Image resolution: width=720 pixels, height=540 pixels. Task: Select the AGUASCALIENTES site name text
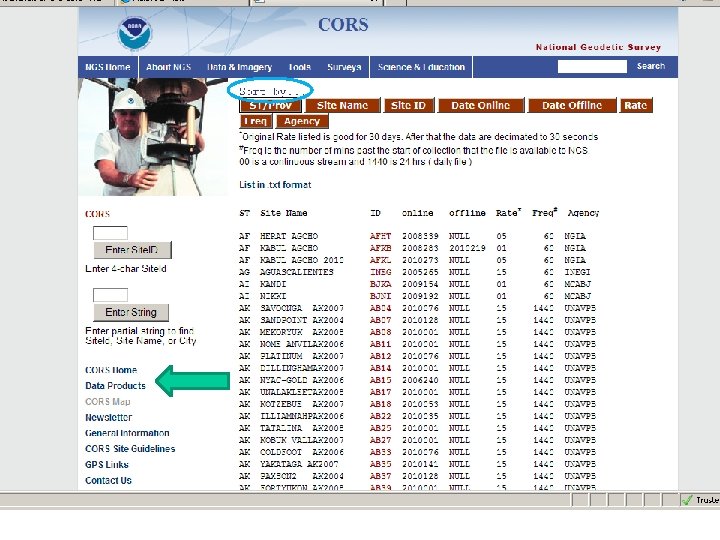pos(297,272)
